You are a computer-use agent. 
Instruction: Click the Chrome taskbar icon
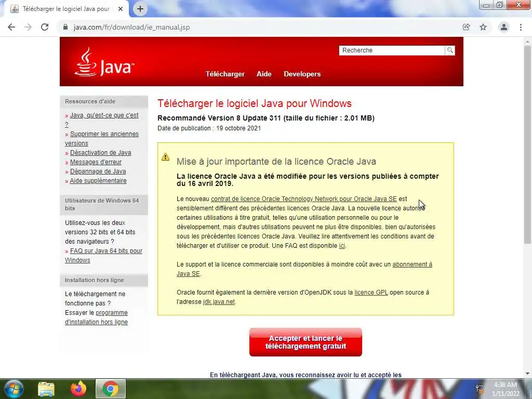[x=111, y=389]
